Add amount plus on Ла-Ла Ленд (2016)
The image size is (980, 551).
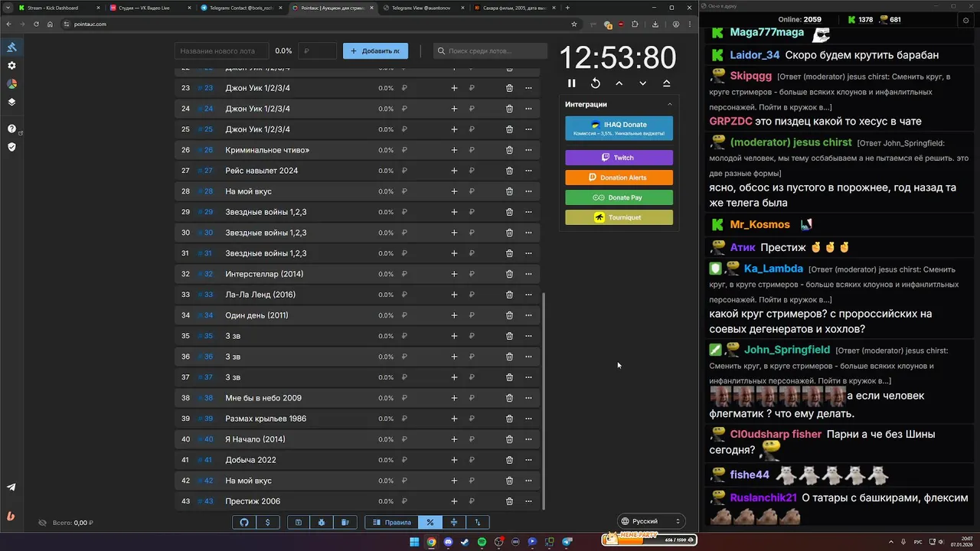tap(454, 295)
